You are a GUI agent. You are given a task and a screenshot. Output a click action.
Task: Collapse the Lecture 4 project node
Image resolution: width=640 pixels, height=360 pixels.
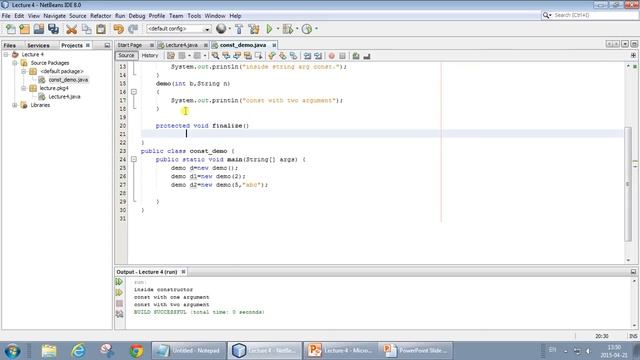click(x=6, y=54)
